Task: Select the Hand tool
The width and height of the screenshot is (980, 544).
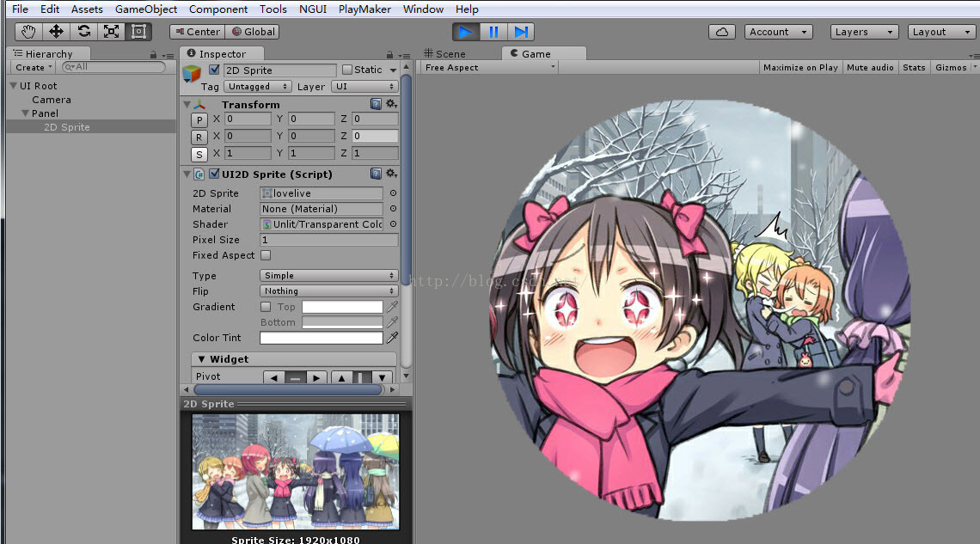Action: pos(28,31)
